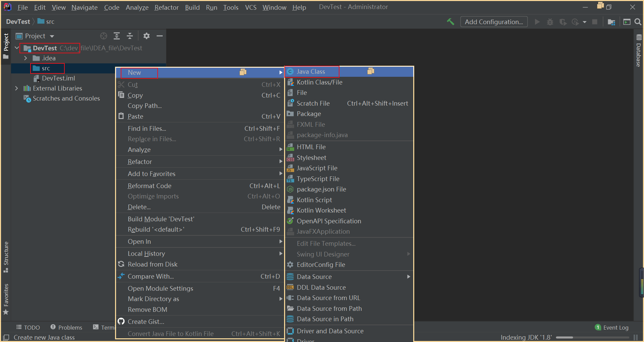The image size is (644, 342).
Task: Select Create Gist entry
Action: (x=200, y=322)
